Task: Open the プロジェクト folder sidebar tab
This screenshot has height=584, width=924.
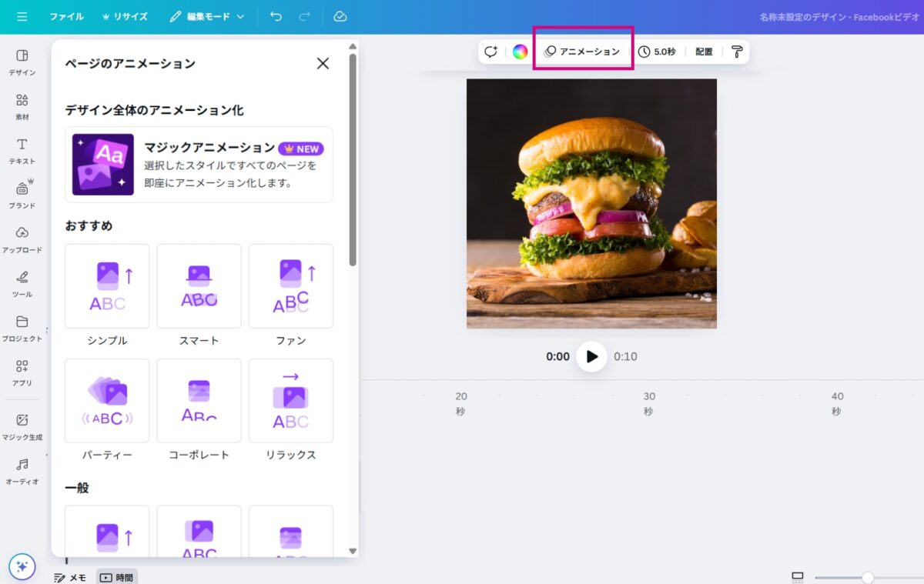Action: pyautogui.click(x=22, y=329)
